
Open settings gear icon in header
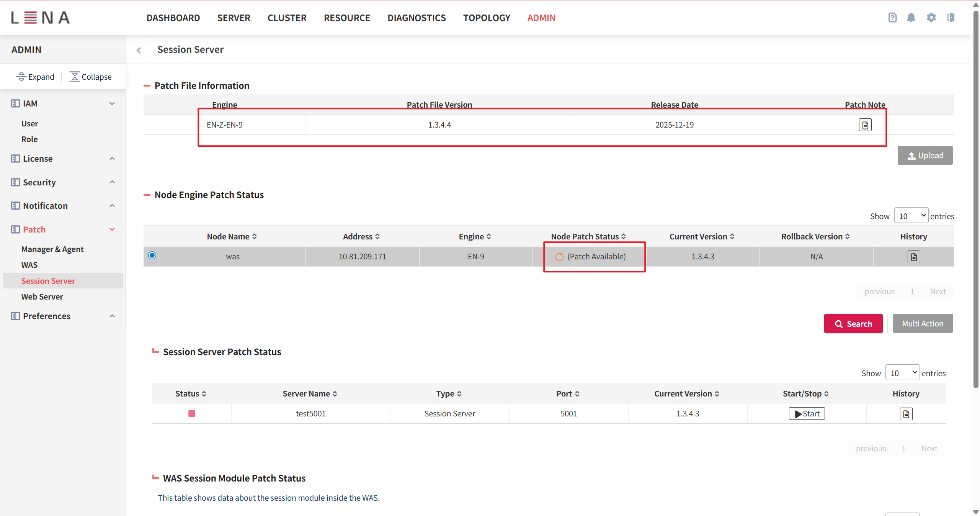(931, 18)
